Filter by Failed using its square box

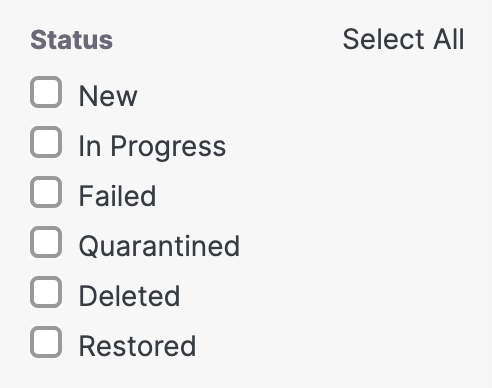46,192
